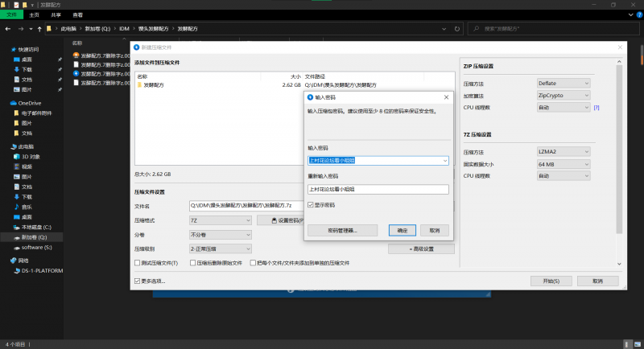
Task: Click the Explorer back arrow button
Action: [8, 29]
